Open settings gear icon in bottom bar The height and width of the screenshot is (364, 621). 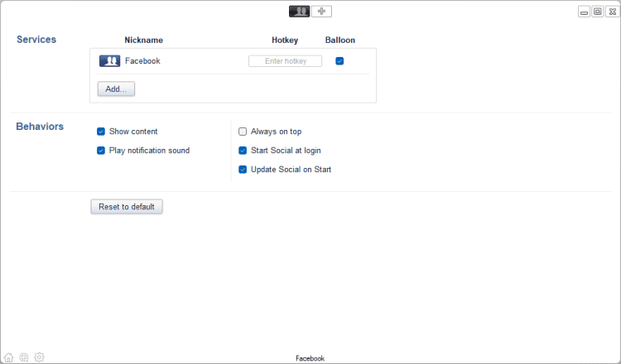pyautogui.click(x=39, y=357)
